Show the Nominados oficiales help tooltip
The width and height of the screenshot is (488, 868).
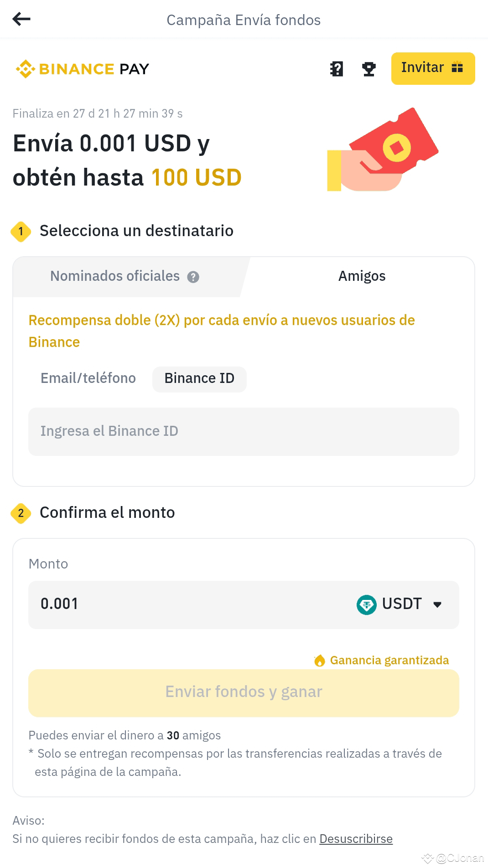click(x=193, y=277)
